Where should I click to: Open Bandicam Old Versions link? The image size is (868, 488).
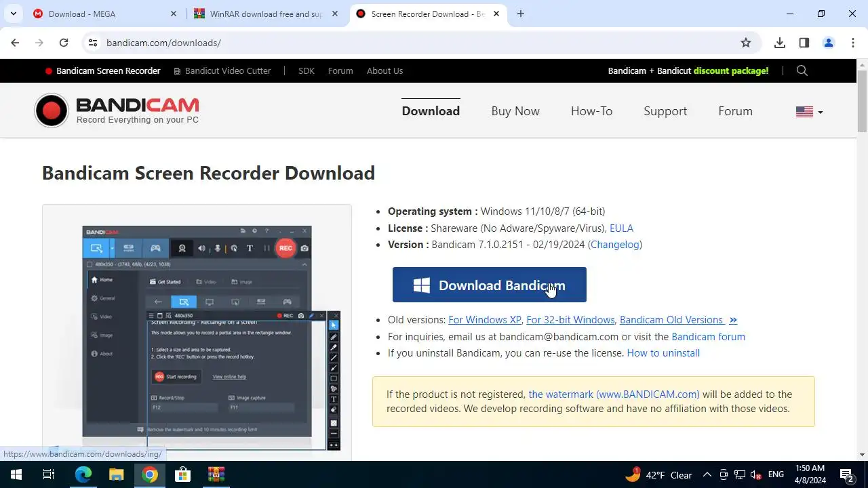pos(678,320)
